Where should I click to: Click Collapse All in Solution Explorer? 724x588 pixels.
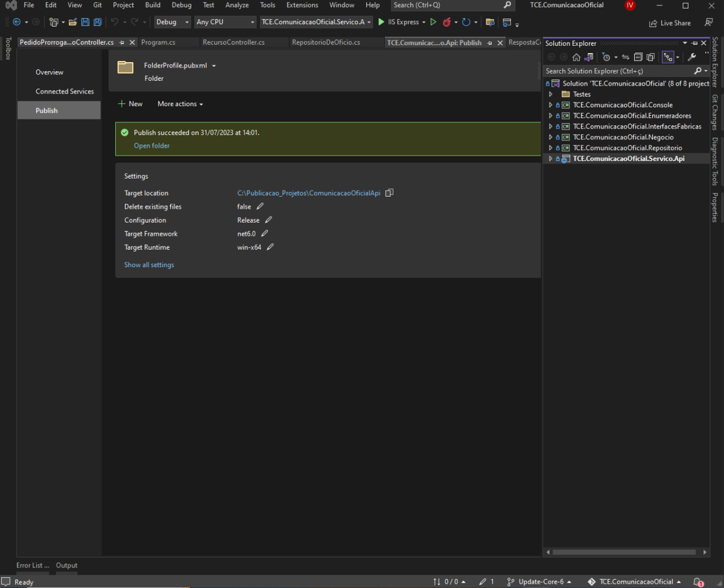[638, 57]
